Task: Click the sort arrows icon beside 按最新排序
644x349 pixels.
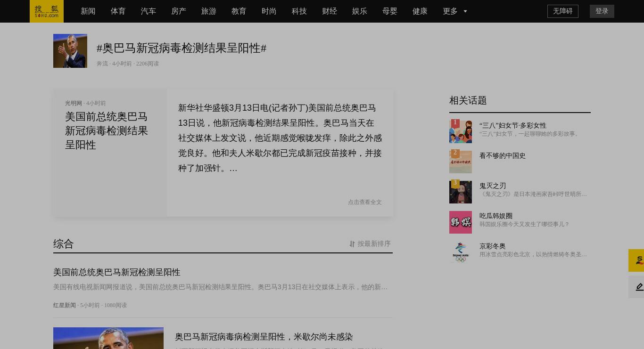Action: click(x=352, y=244)
